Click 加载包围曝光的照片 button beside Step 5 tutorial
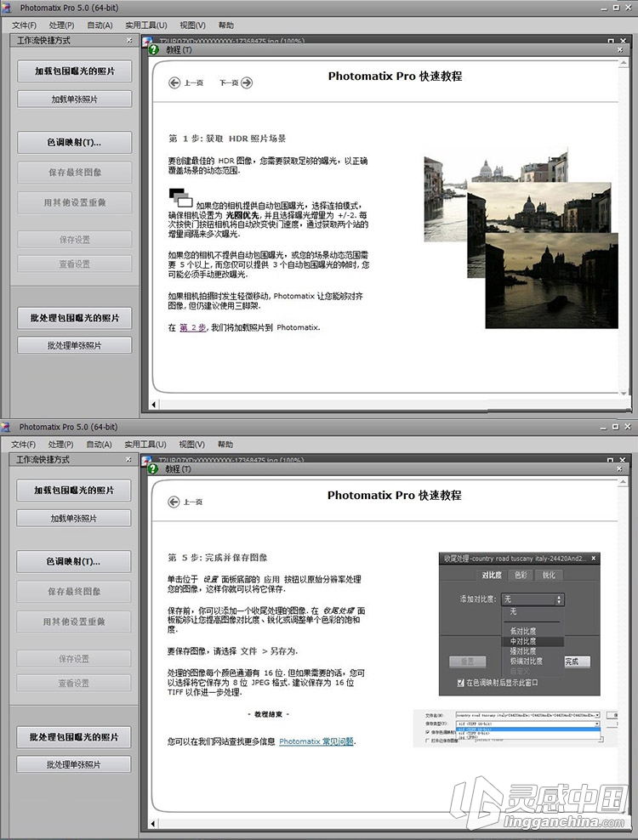The image size is (638, 840). 74,491
